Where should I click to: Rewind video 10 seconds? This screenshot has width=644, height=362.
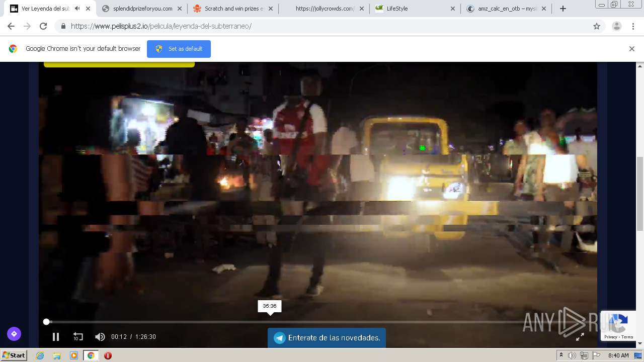tap(78, 337)
